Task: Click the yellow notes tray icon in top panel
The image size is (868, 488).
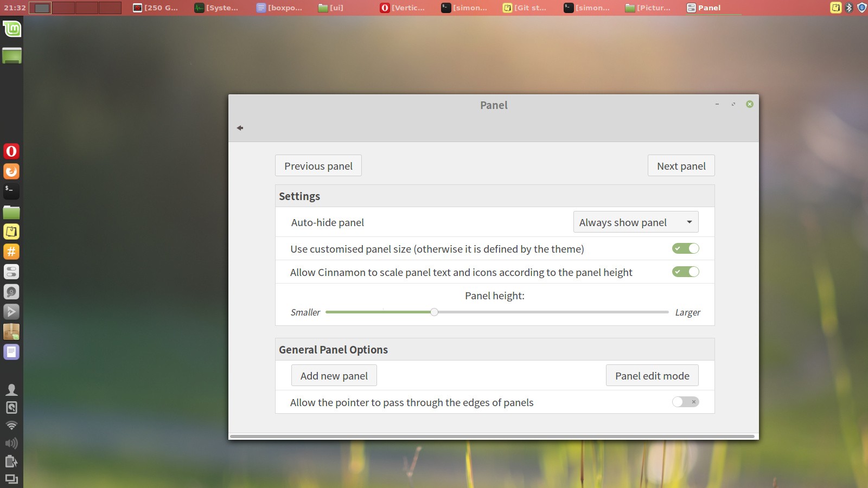Action: click(x=836, y=8)
